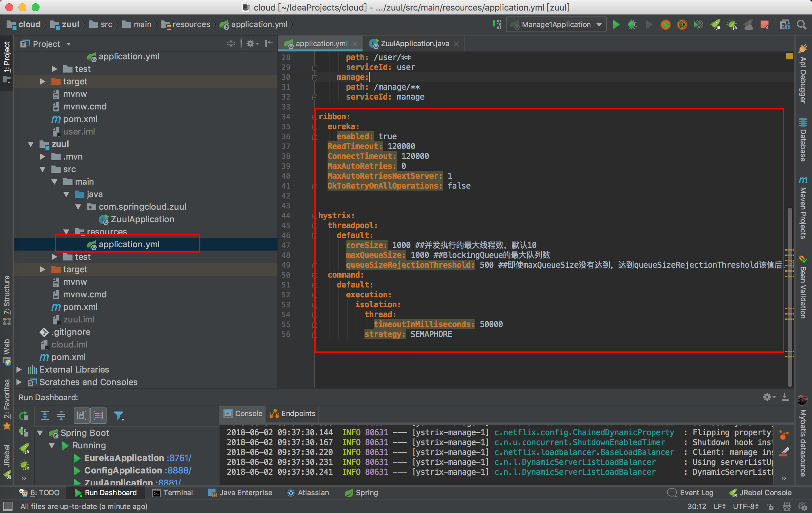
Task: Toggle tool window quick access in status bar
Action: [8, 506]
